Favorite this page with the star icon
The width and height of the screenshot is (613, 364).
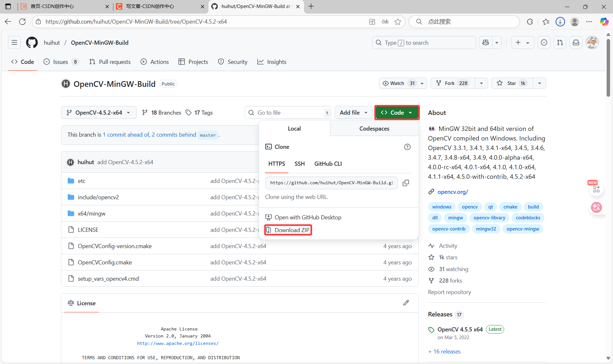click(398, 22)
